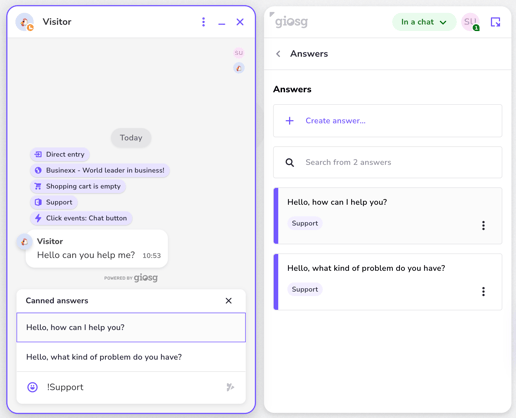
Task: Minimize the Visitor chat window
Action: click(x=222, y=23)
